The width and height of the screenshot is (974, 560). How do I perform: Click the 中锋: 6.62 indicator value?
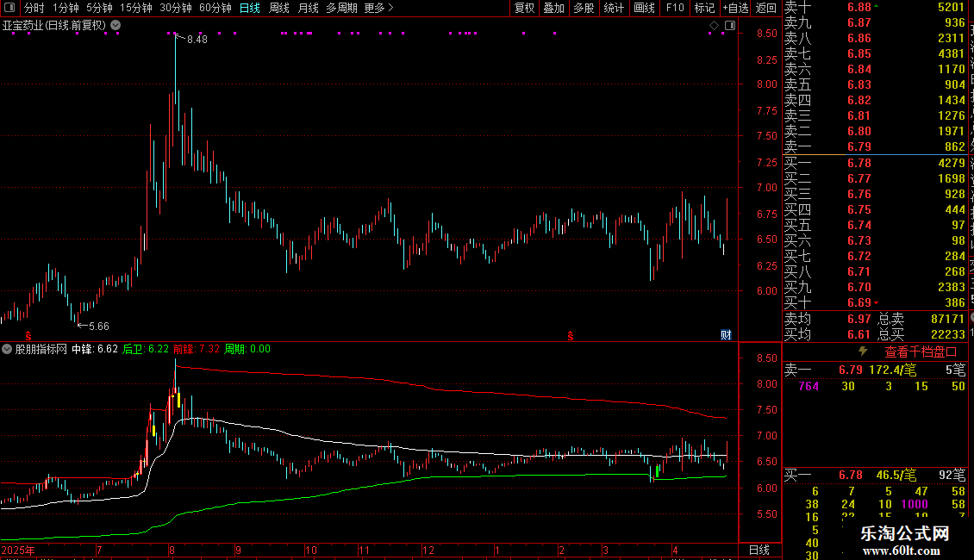coord(95,349)
